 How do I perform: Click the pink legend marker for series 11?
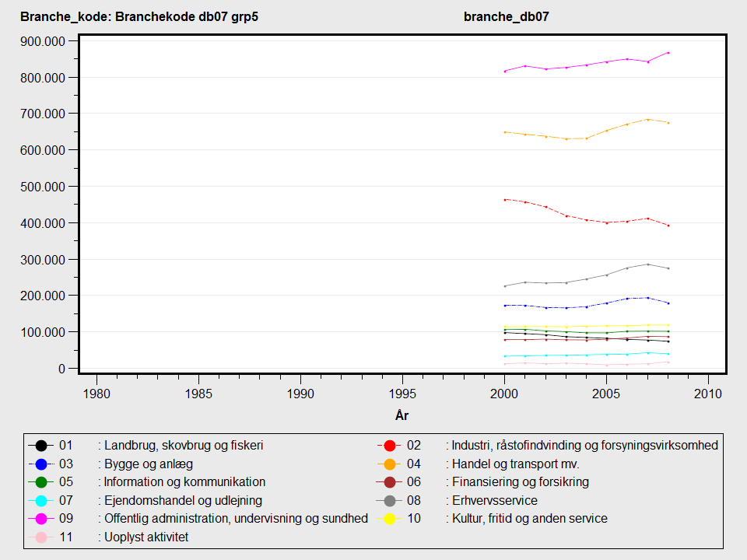pyautogui.click(x=40, y=537)
